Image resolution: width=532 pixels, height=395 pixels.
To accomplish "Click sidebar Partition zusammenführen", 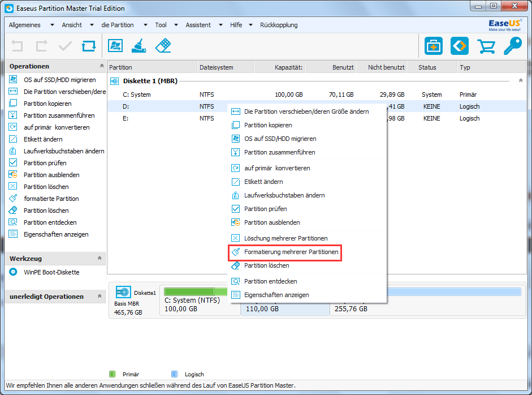I will tap(59, 115).
